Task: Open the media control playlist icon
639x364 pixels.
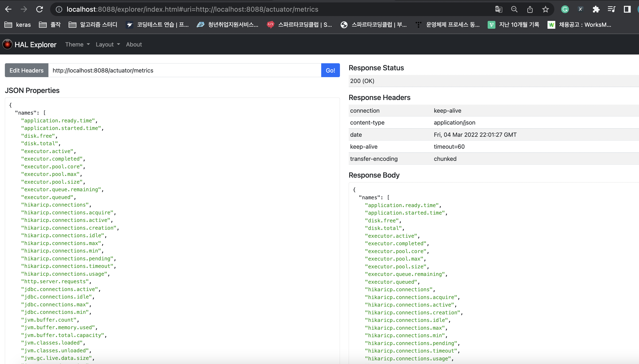Action: [x=612, y=9]
